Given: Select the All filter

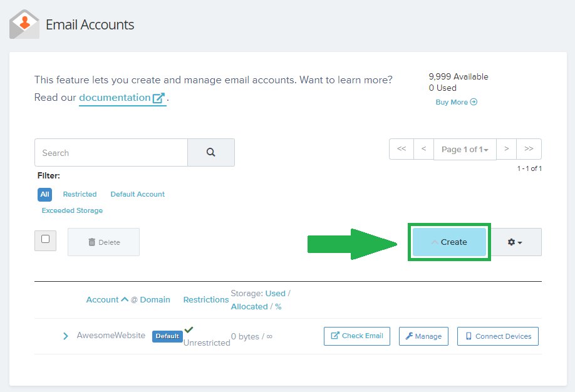Looking at the screenshot, I should tap(44, 194).
